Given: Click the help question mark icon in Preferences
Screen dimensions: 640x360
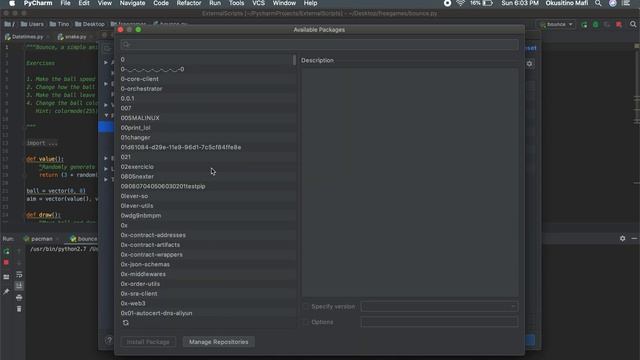Looking at the screenshot, I should tap(109, 340).
